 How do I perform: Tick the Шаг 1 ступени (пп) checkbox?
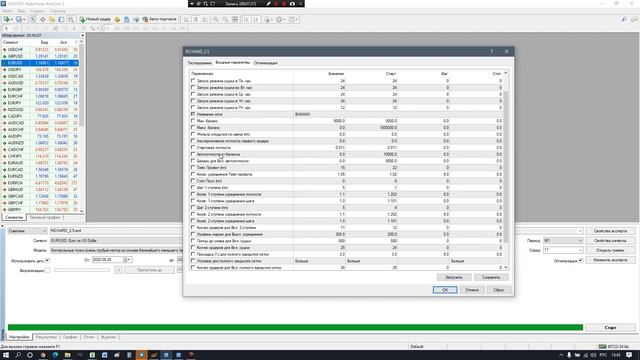193,187
